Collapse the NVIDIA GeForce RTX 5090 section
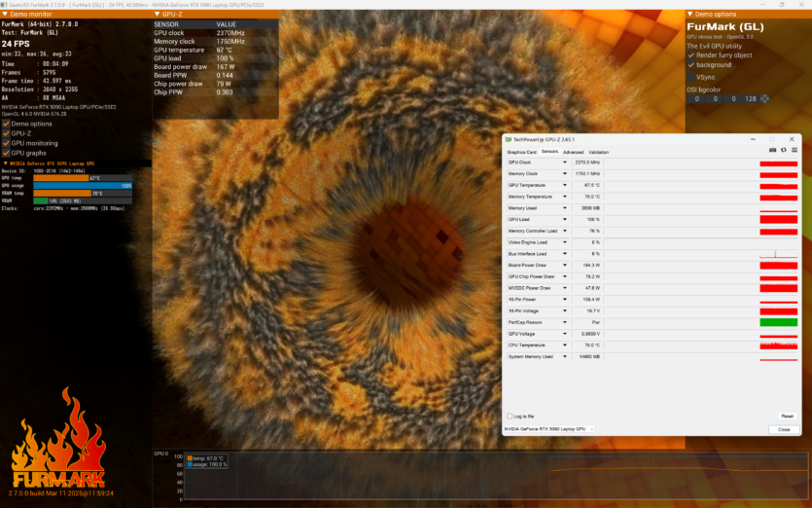Viewport: 812px width, 508px height. click(5, 163)
